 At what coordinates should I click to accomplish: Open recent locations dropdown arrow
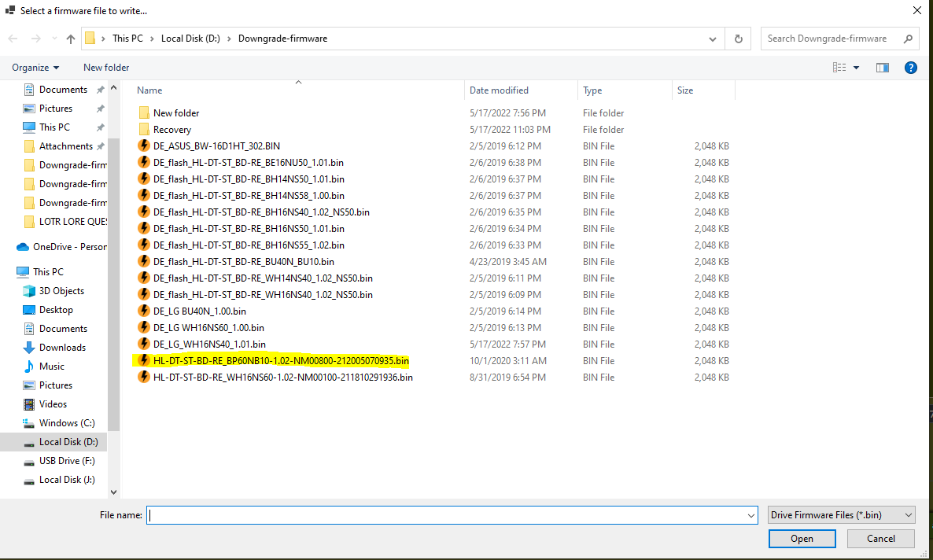click(x=54, y=39)
